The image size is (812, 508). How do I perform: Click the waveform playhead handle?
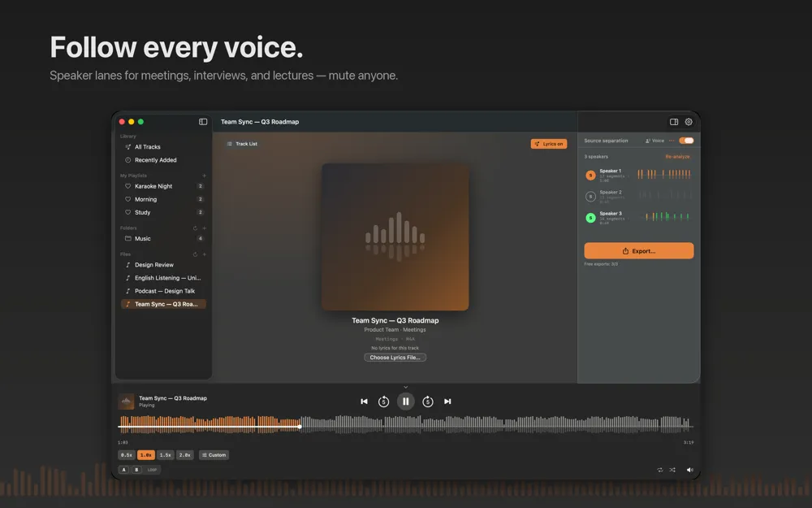(x=300, y=427)
